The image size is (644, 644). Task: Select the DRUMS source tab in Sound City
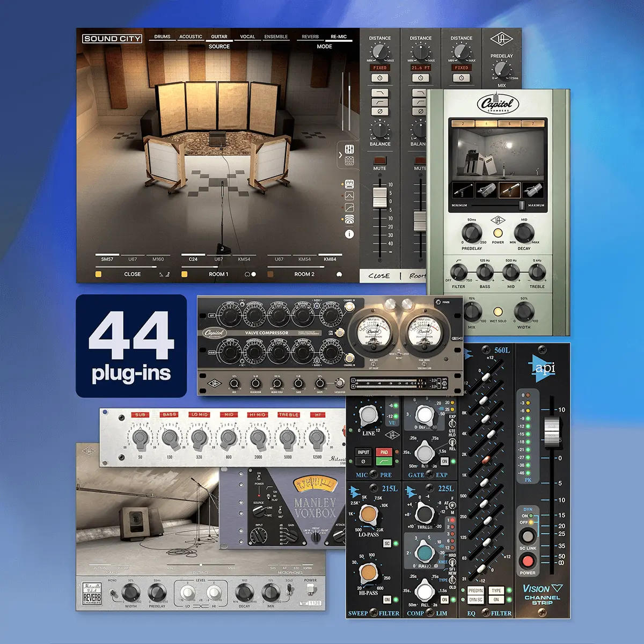click(162, 37)
